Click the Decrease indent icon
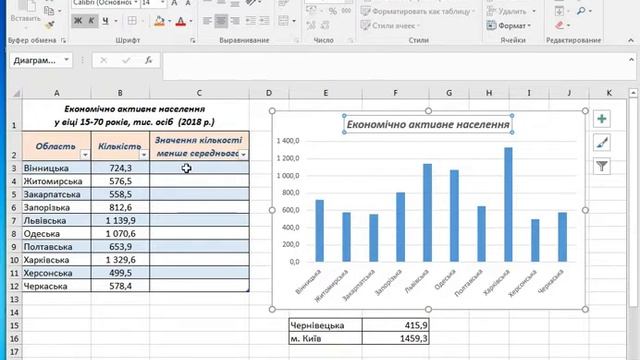The height and width of the screenshot is (360, 640). pyautogui.click(x=251, y=20)
